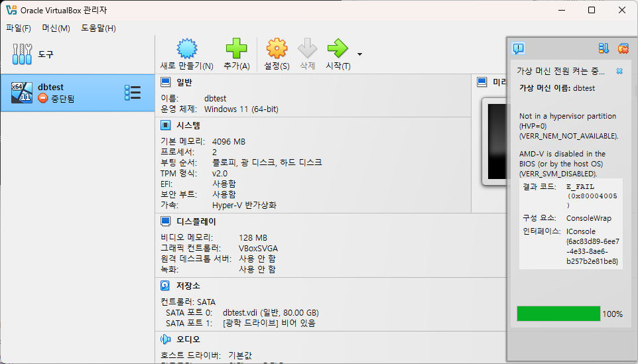
Task: Click the VERR_NEM_NOT_AVAILABLE error text
Action: point(569,136)
